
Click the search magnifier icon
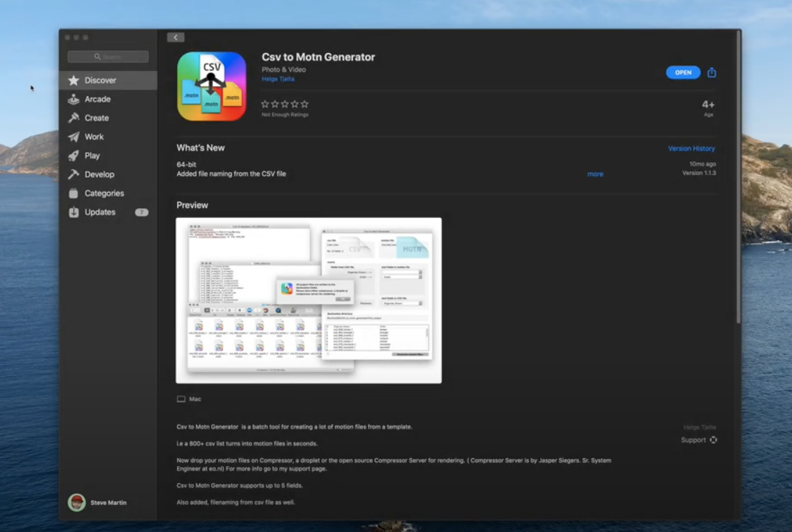(x=98, y=57)
